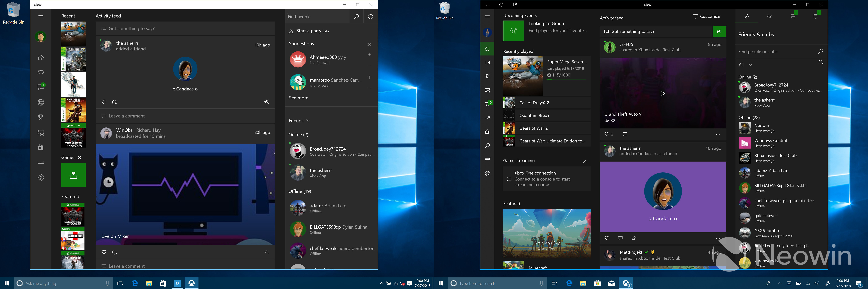Open Messages icon with badge 1 in the left sidebar

pos(41,87)
